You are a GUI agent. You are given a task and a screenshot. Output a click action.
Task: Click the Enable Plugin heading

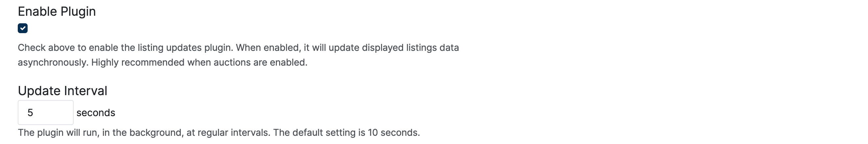[57, 11]
